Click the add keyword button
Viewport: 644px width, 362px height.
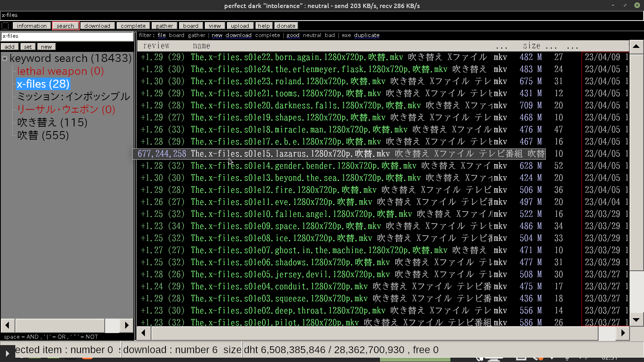10,47
